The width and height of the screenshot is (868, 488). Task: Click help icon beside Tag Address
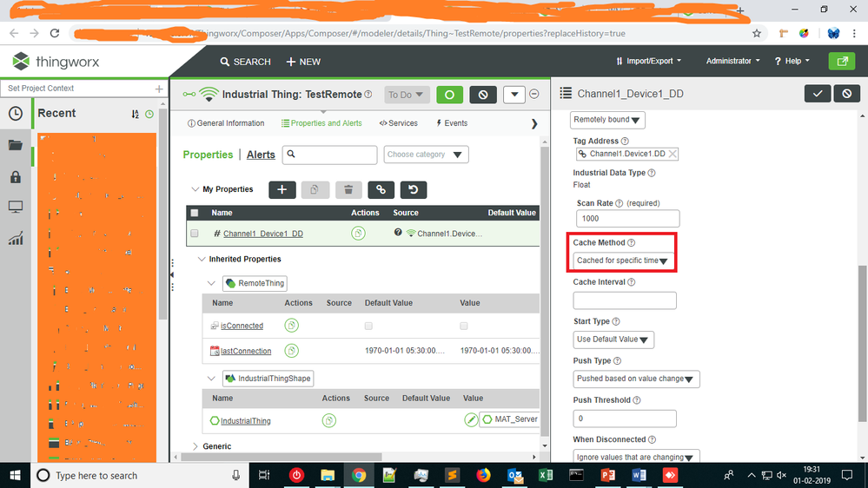[x=625, y=141]
